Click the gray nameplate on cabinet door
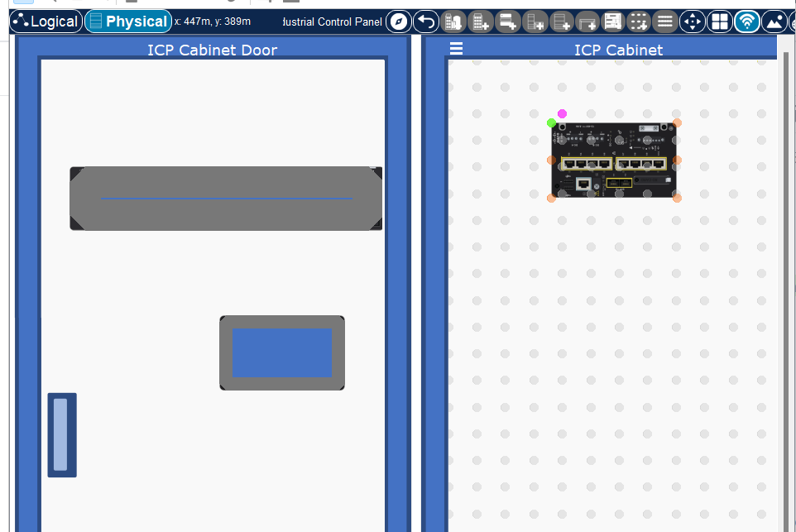The width and height of the screenshot is (796, 532). (226, 199)
